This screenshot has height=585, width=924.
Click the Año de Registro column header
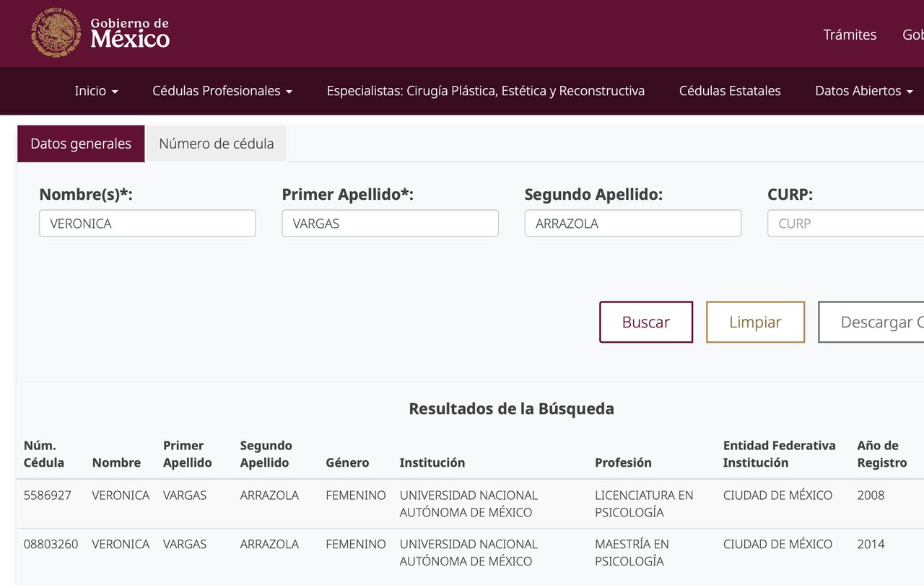tap(881, 454)
